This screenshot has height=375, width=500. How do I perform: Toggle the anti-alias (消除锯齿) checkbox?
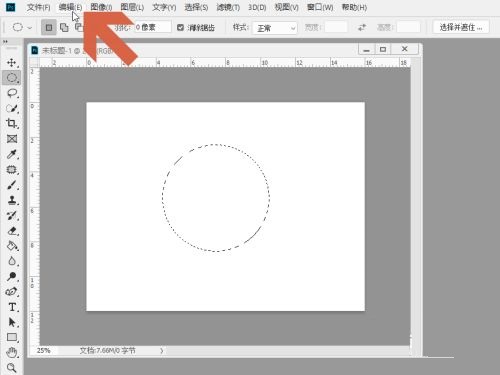180,27
